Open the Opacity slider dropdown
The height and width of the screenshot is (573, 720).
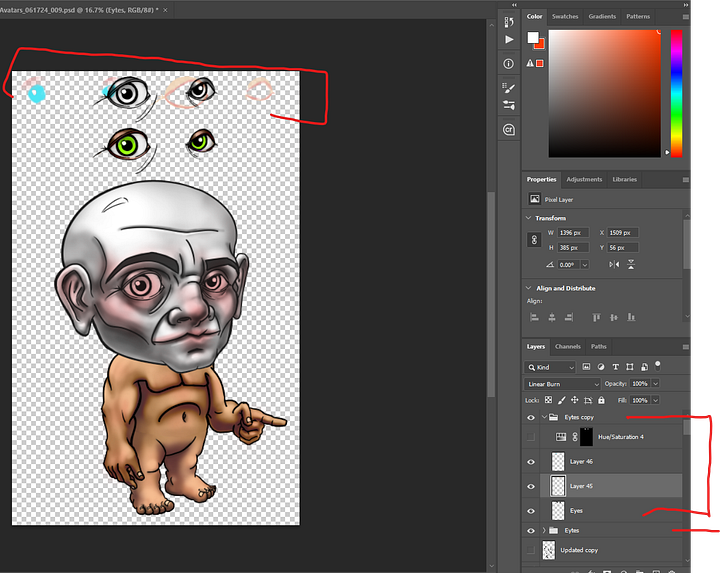pos(656,383)
